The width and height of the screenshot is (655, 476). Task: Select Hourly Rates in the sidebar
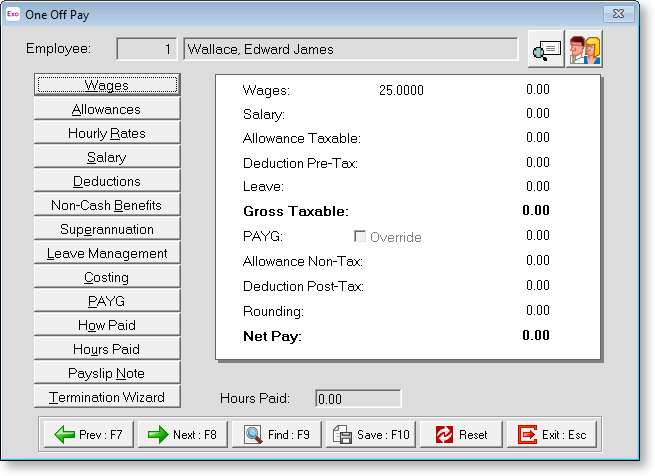coord(106,133)
